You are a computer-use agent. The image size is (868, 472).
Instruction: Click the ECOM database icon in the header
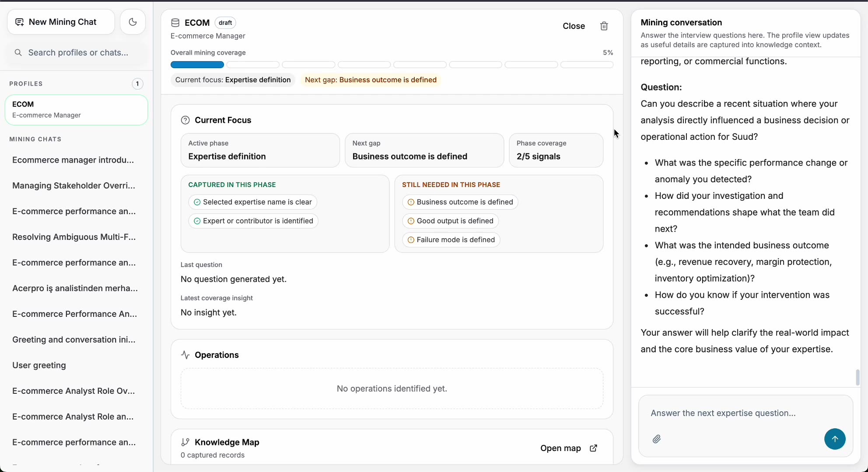pos(175,23)
